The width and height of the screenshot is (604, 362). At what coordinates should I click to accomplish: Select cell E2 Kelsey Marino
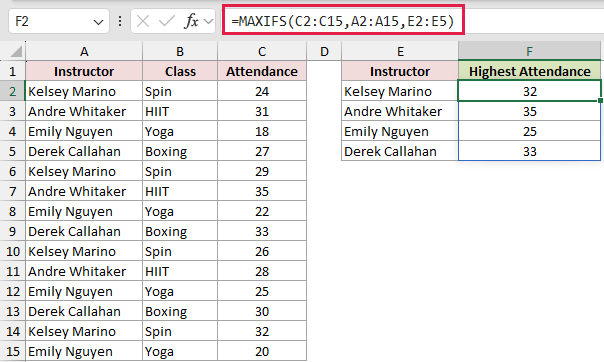click(400, 91)
